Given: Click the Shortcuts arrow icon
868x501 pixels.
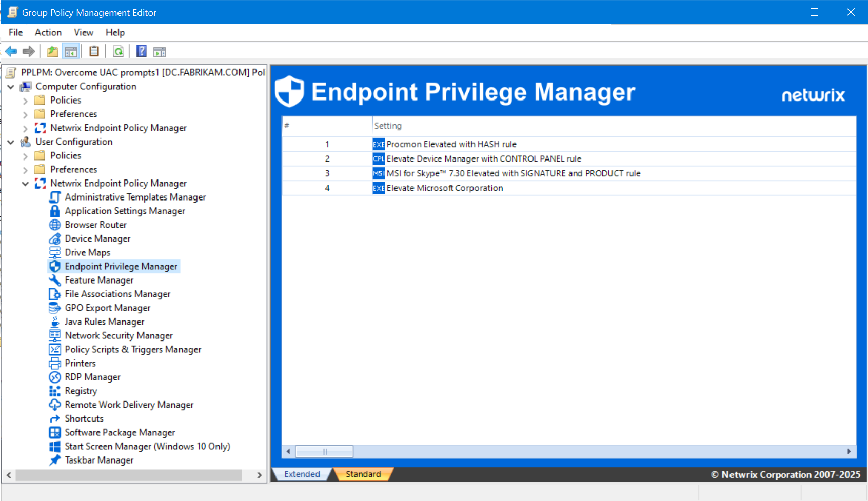Looking at the screenshot, I should click(55, 418).
